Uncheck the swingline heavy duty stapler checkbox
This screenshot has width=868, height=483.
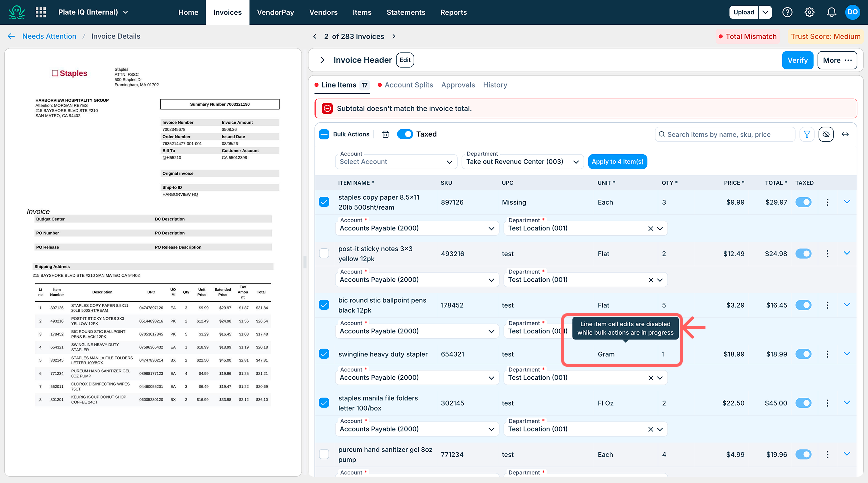click(324, 354)
